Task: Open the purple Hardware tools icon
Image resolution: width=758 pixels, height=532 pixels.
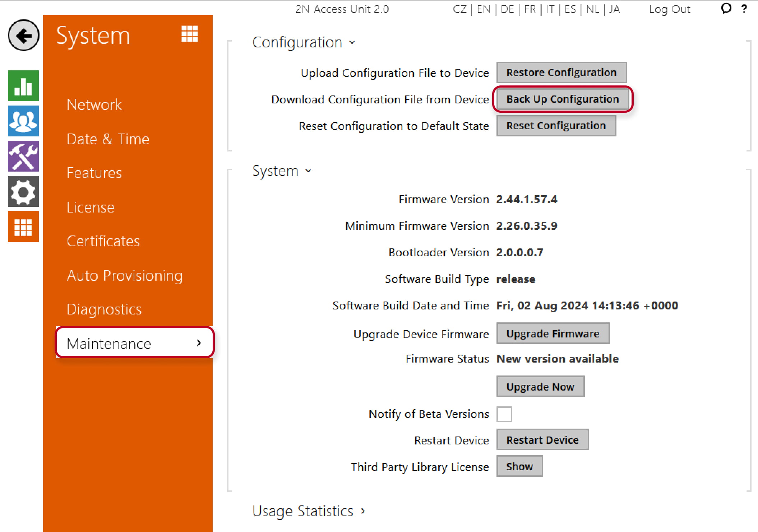Action: click(x=23, y=156)
